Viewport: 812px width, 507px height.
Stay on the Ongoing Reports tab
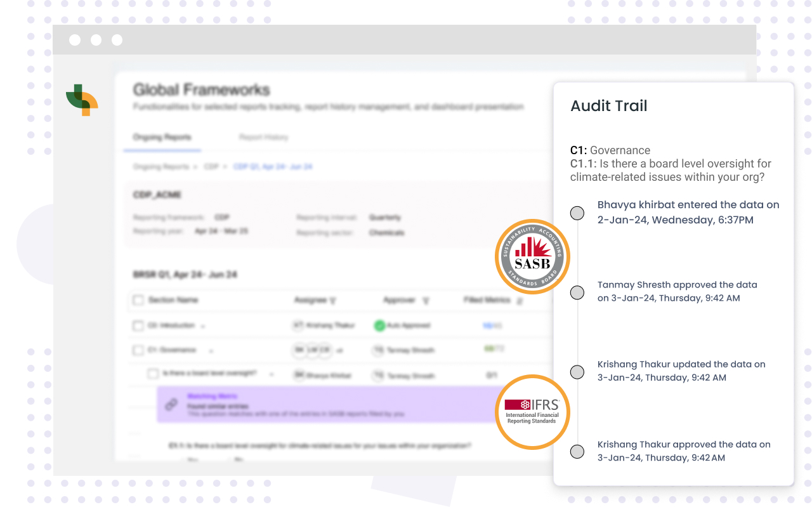click(161, 137)
